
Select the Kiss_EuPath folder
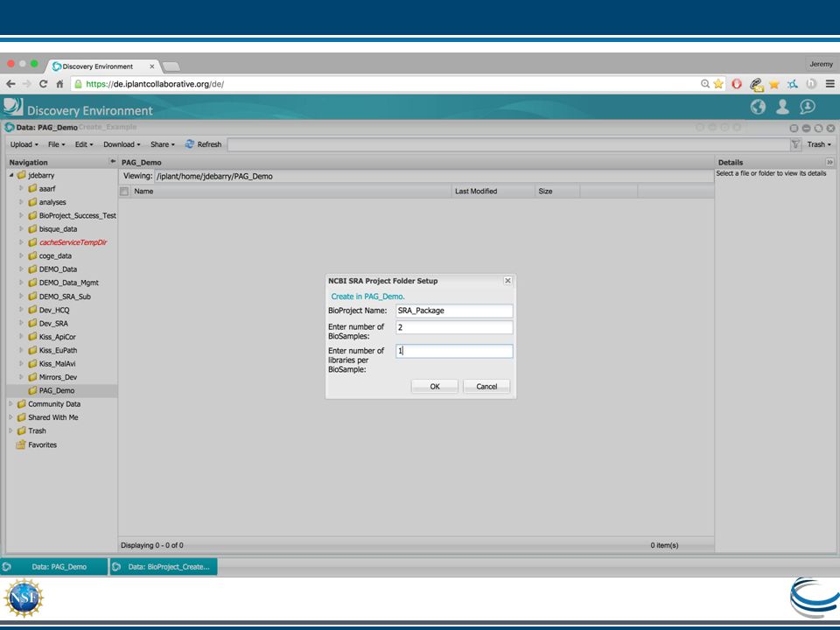52,350
